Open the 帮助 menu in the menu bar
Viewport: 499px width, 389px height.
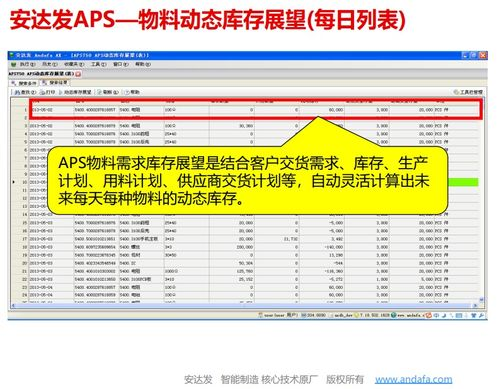[x=143, y=64]
